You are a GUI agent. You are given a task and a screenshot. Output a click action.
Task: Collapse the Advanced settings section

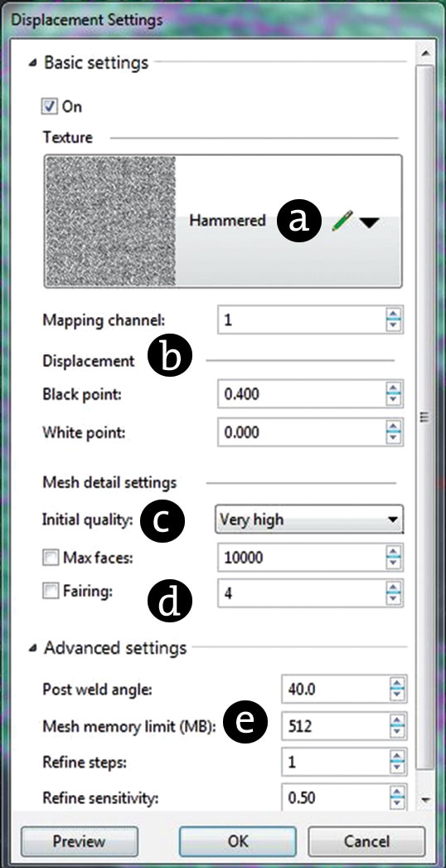[x=34, y=647]
